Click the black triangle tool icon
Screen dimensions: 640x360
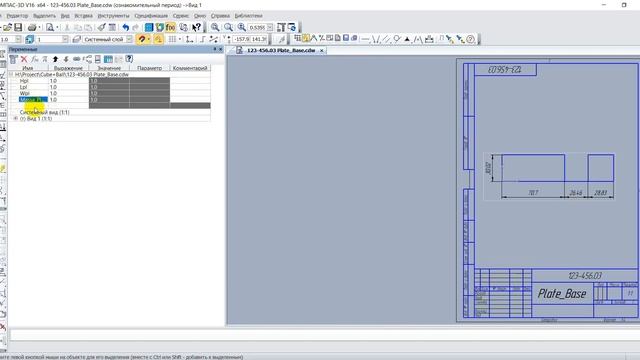(407, 39)
